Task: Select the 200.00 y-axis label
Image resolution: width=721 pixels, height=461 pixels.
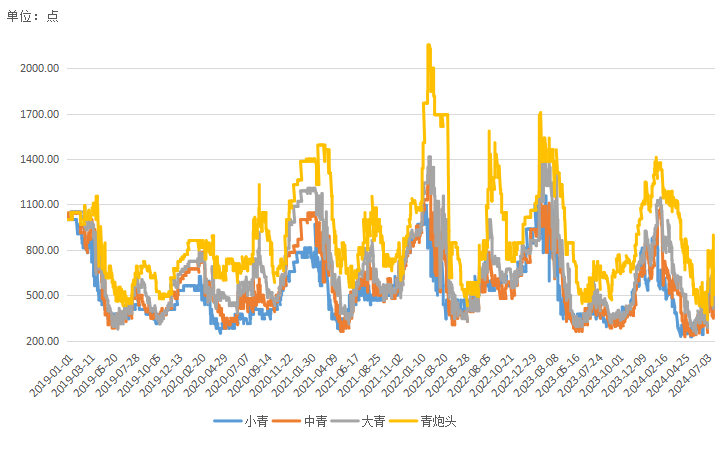Action: click(x=42, y=341)
